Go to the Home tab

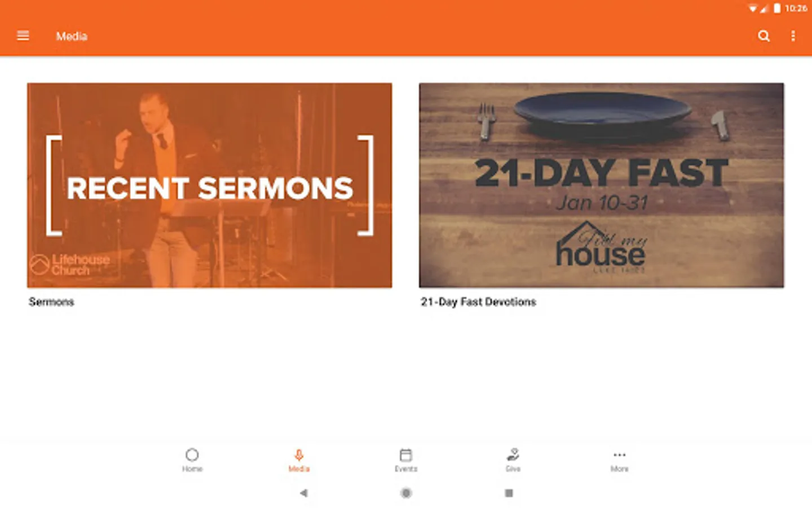coord(192,460)
